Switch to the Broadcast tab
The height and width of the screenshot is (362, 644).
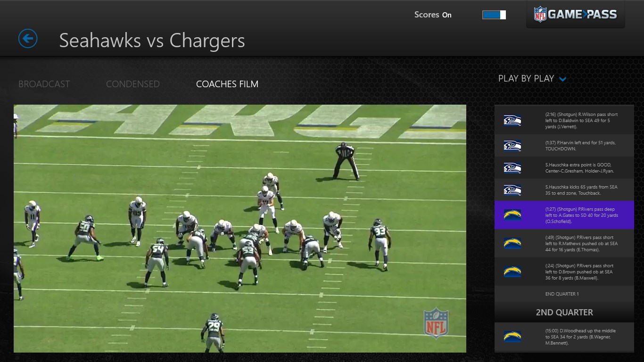point(44,84)
